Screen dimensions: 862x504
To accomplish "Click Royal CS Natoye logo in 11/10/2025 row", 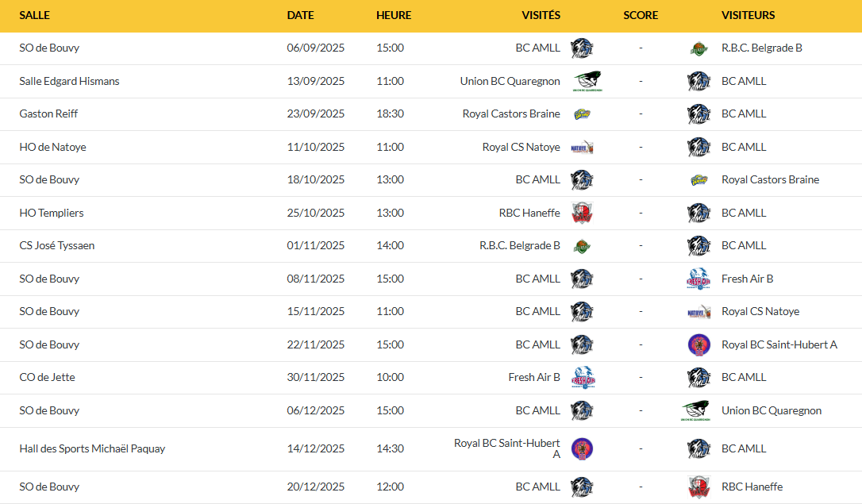I will pos(582,148).
